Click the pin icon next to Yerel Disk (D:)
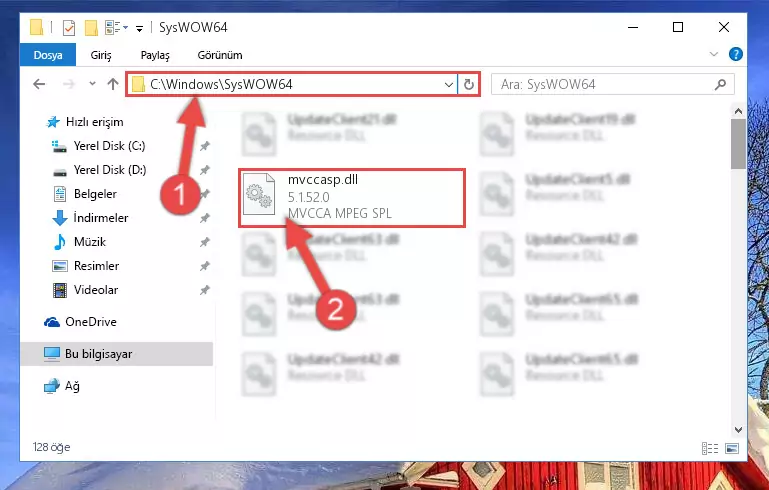Screen dimensions: 769x490 205,170
